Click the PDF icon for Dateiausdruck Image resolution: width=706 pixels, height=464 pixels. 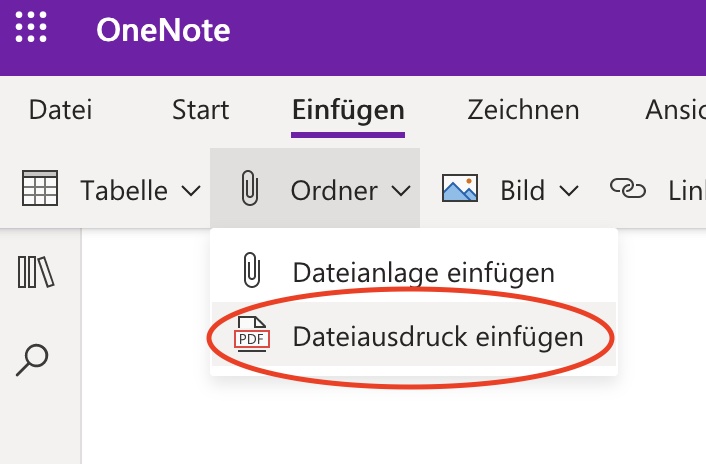252,334
